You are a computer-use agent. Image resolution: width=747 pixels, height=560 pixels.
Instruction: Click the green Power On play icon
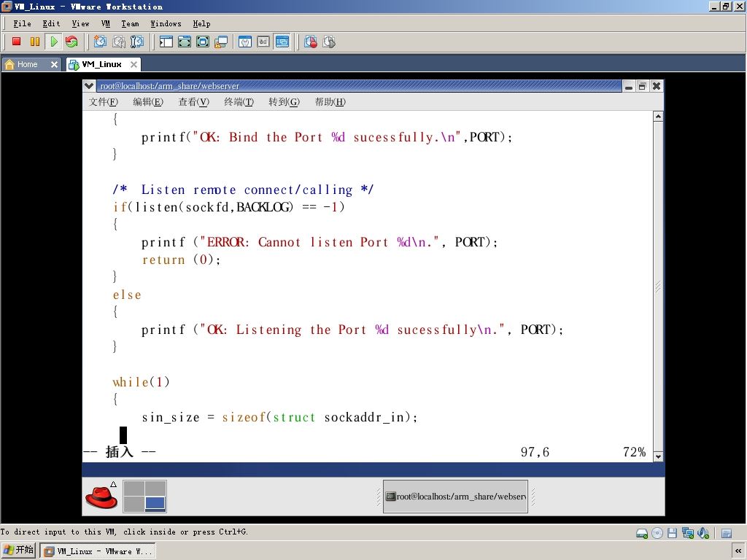pos(54,42)
